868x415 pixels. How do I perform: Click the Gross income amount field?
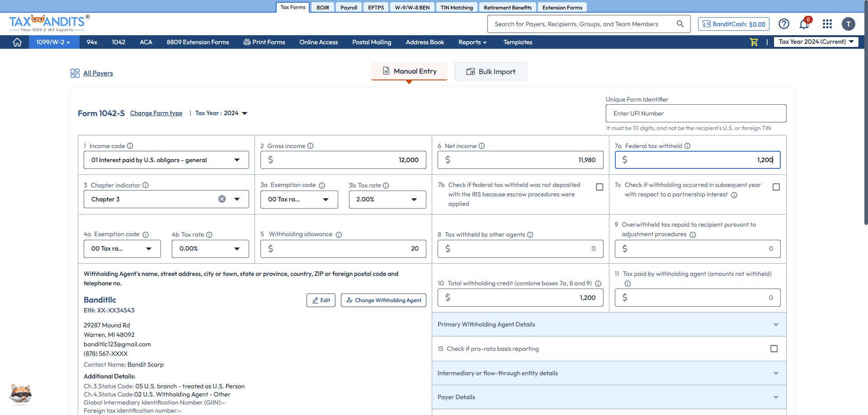343,160
